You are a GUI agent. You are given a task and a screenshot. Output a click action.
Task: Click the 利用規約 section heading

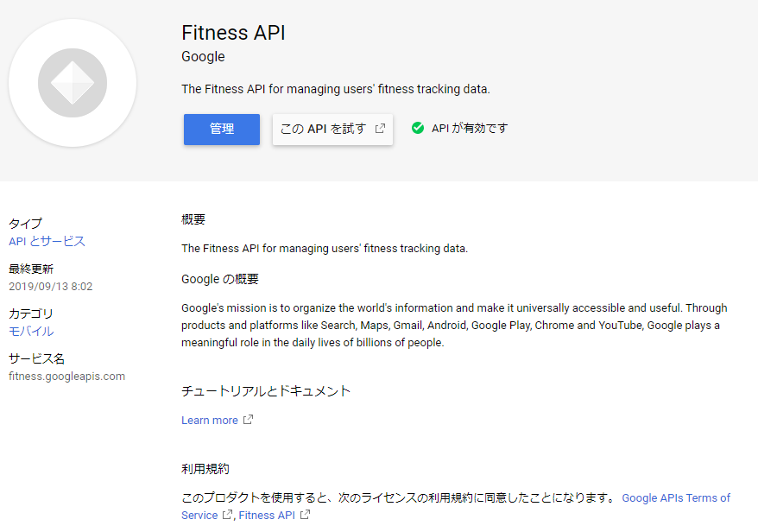click(205, 469)
